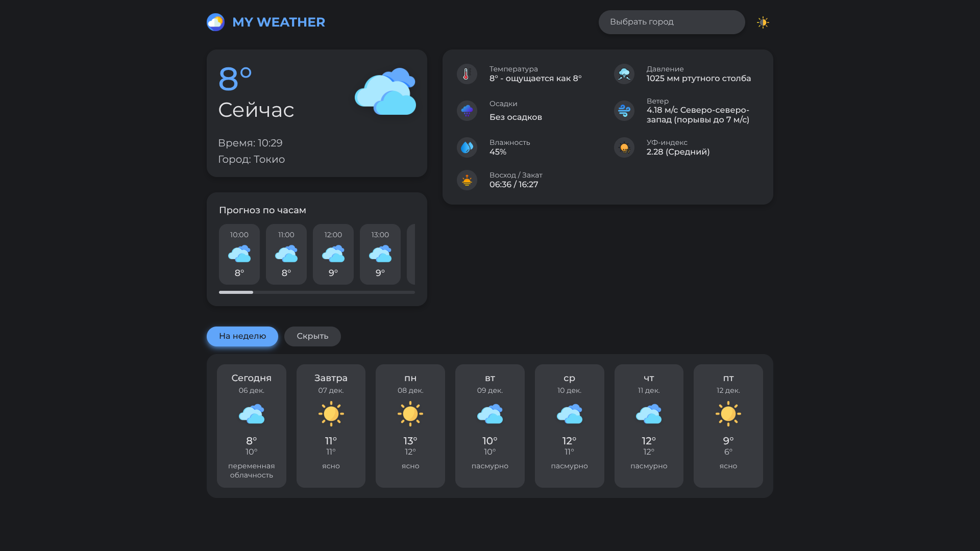Click the 1025 мм ртутного столба value
The height and width of the screenshot is (551, 980).
click(699, 79)
